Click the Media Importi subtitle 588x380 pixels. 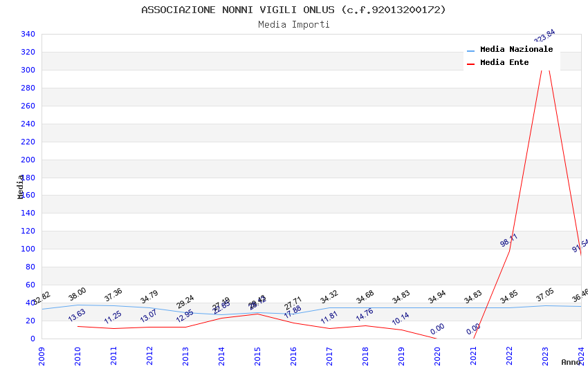click(293, 24)
